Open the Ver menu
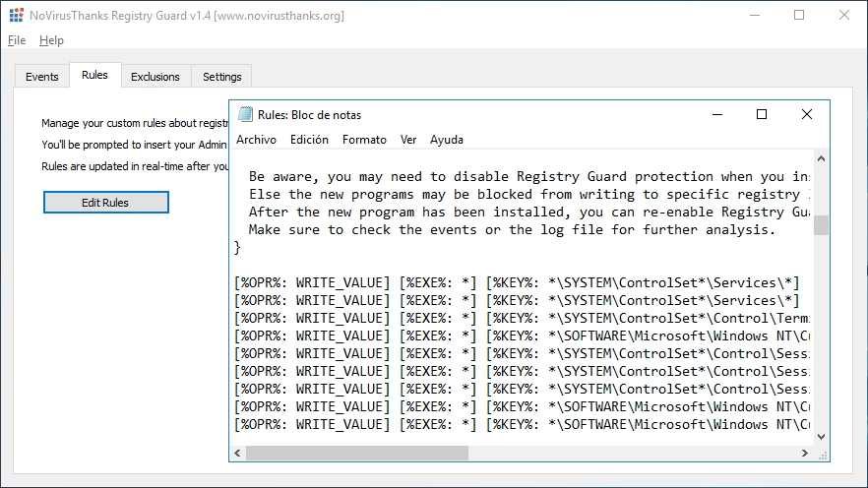 pyautogui.click(x=408, y=140)
